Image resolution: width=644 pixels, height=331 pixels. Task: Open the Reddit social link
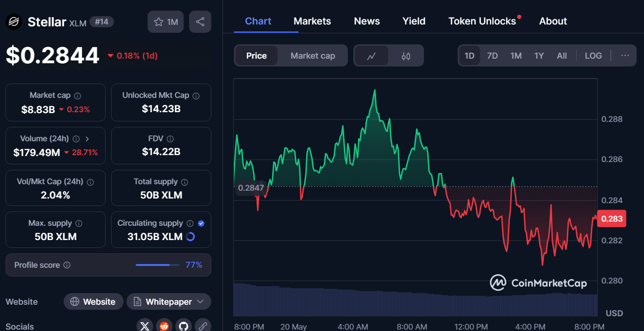[x=164, y=326]
